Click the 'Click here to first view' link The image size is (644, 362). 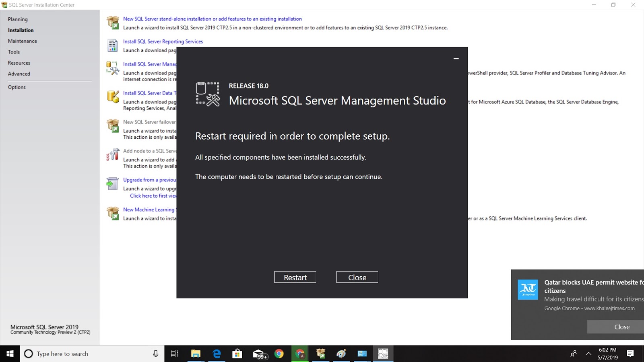click(153, 196)
